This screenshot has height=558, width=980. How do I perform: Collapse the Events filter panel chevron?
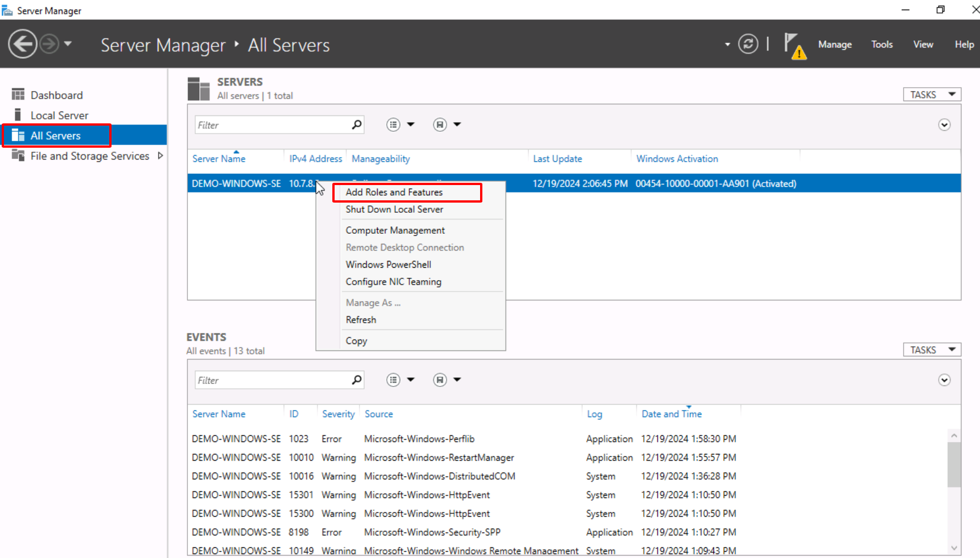coord(944,380)
